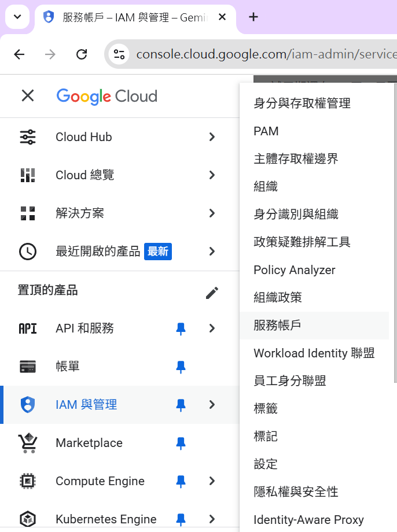This screenshot has width=397, height=532.
Task: Open the browser tab list dropdown
Action: [17, 17]
